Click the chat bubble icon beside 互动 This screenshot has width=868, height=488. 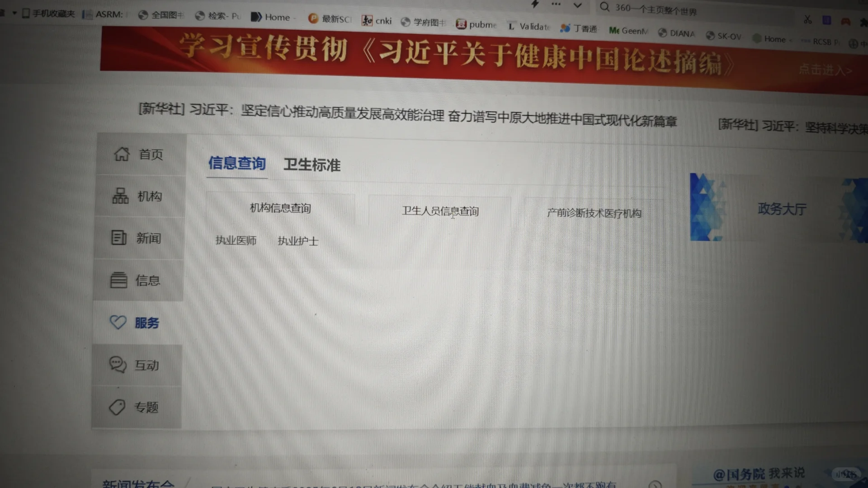pos(118,364)
